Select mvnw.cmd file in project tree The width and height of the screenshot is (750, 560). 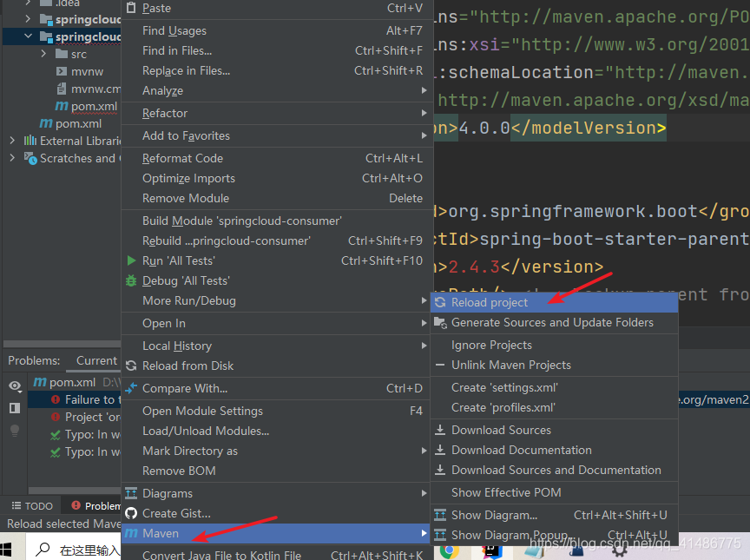tap(95, 89)
